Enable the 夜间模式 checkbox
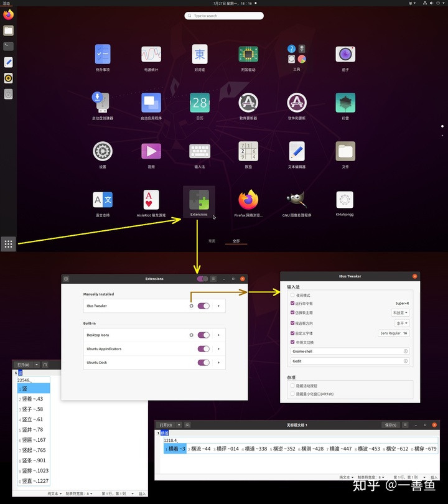 292,295
